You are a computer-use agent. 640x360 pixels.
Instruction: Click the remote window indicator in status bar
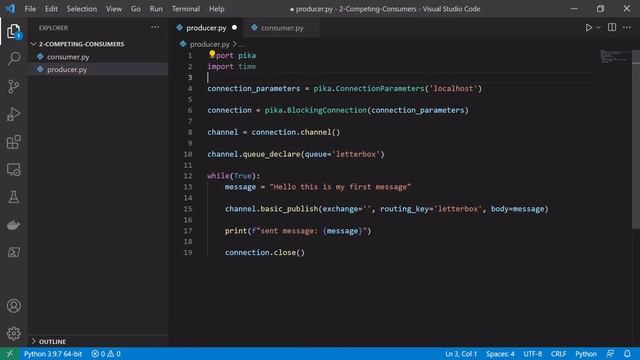pos(9,354)
